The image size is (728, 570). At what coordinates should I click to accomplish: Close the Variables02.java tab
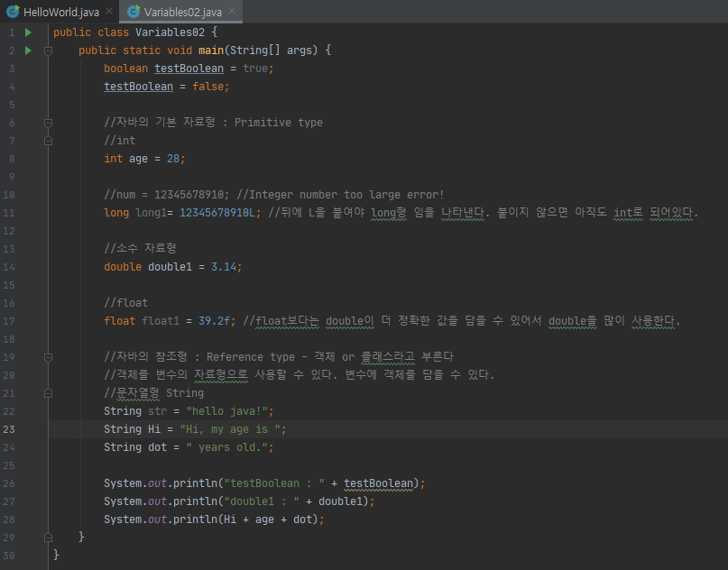tap(232, 11)
